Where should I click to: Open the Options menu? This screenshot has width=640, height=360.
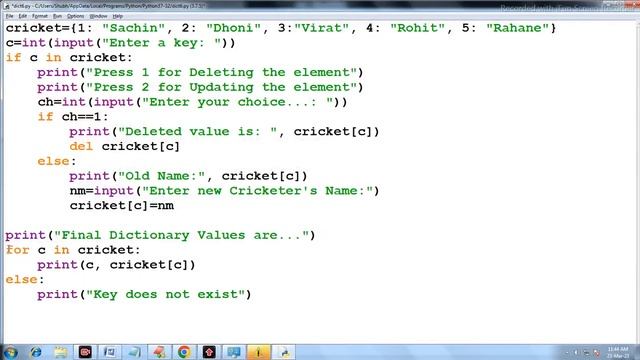coord(76,16)
